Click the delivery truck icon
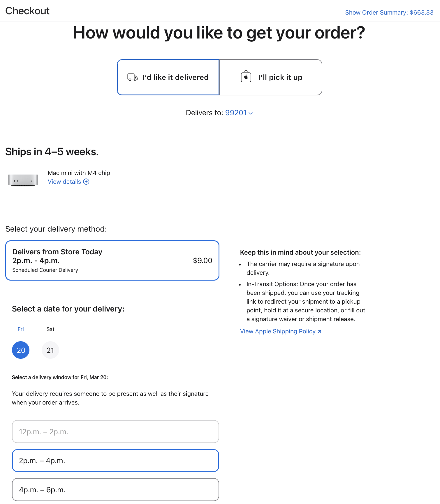 [x=132, y=77]
